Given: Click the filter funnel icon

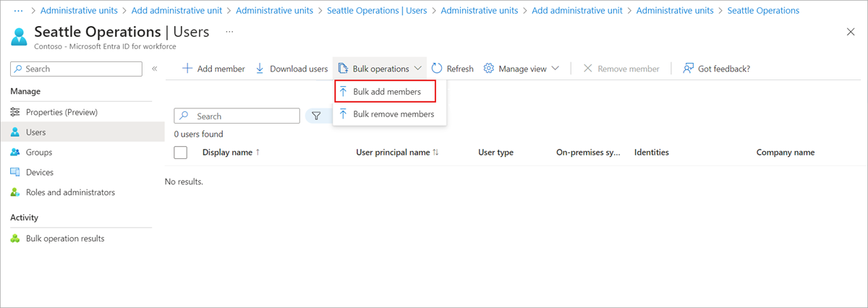Looking at the screenshot, I should (316, 116).
